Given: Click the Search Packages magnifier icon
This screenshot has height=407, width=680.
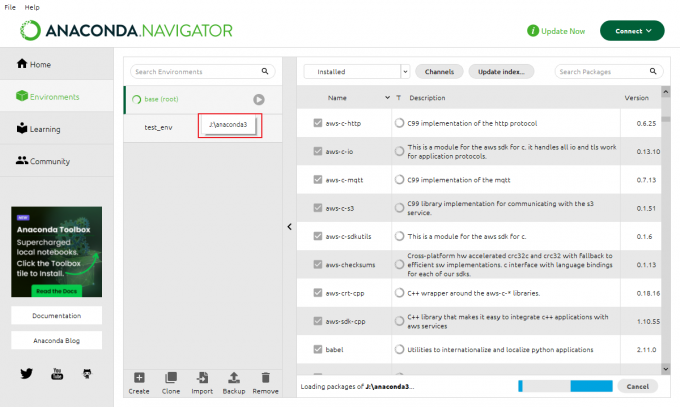Looking at the screenshot, I should pyautogui.click(x=653, y=71).
